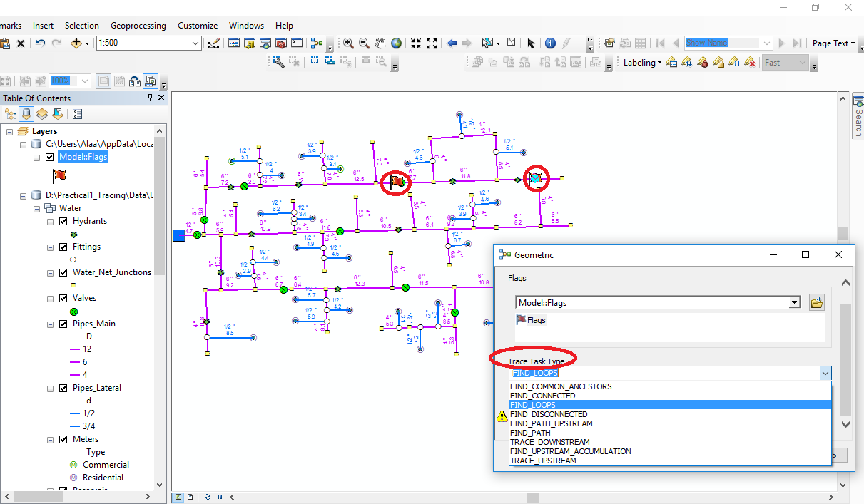
Task: Toggle the Fittings layer checkbox
Action: (x=63, y=247)
